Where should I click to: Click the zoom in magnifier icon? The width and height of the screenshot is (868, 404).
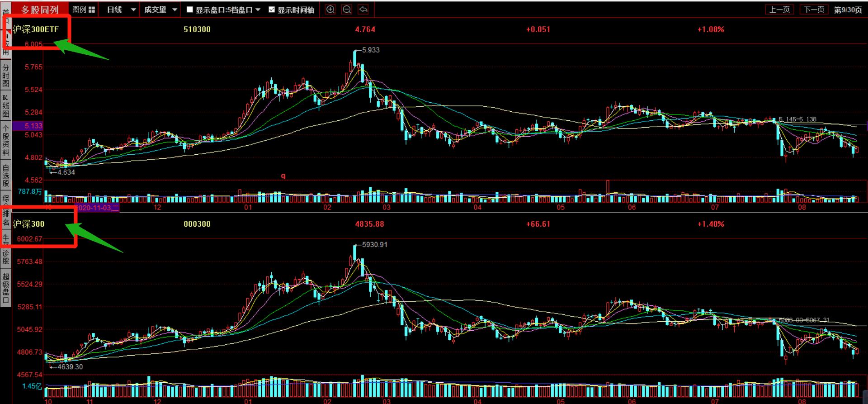(x=330, y=10)
